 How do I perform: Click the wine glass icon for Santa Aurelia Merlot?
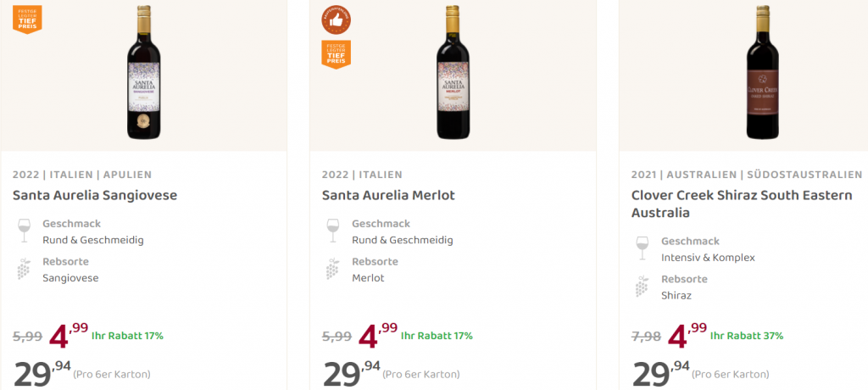[333, 231]
